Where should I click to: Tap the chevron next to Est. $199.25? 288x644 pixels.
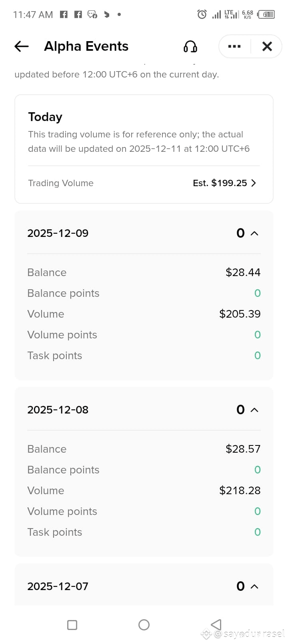point(254,183)
